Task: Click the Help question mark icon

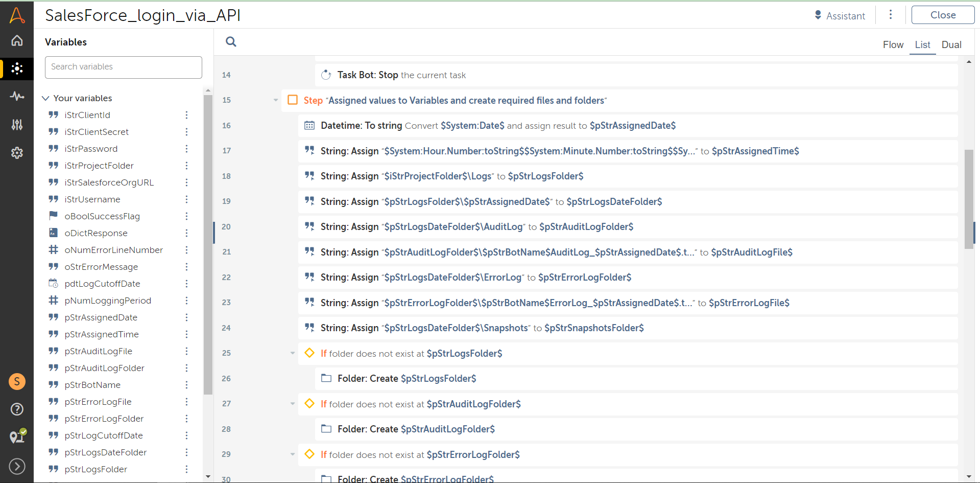Action: click(x=17, y=409)
